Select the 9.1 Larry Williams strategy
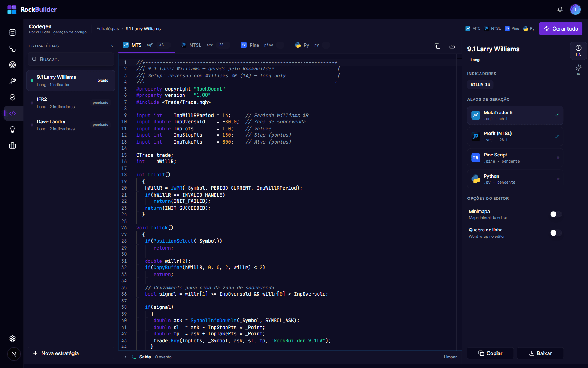 [71, 81]
